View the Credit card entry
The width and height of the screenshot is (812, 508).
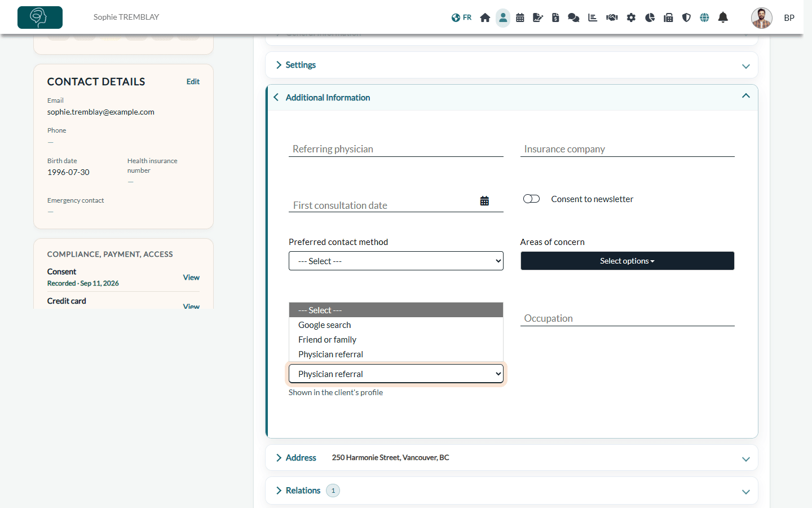click(191, 306)
